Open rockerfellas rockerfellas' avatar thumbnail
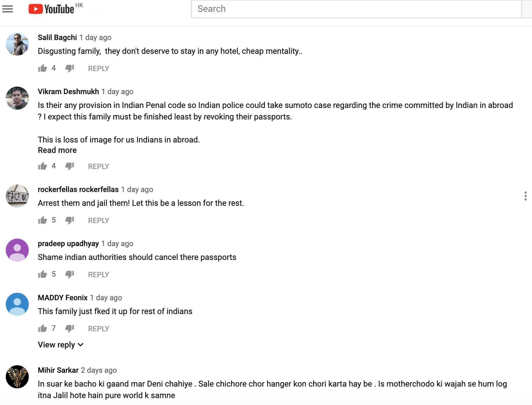Viewport: 532px width, 405px height. pyautogui.click(x=17, y=196)
